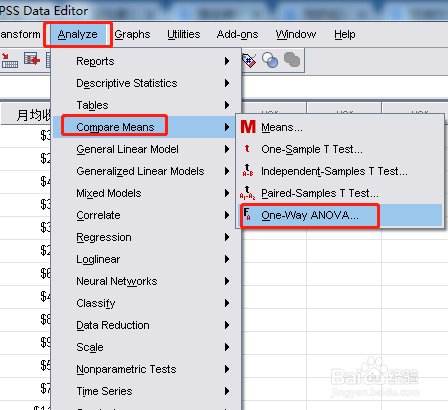Click the insert cases toolbar icon
The image size is (448, 410).
click(10, 61)
